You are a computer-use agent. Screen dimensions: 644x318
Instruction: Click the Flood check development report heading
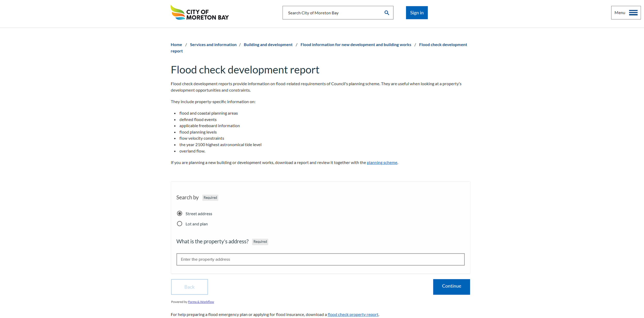(245, 70)
